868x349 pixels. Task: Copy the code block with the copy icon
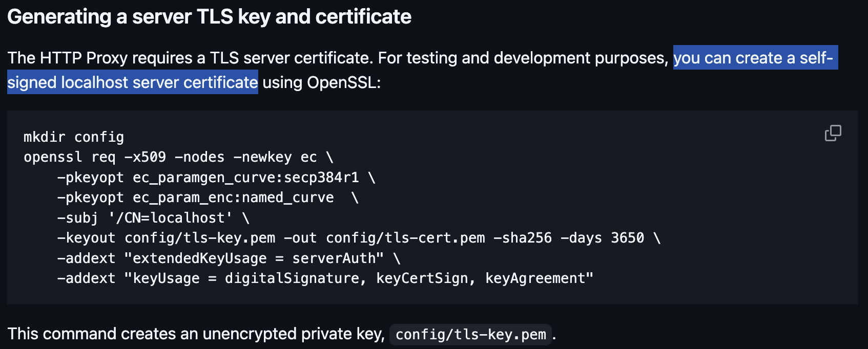pos(833,133)
